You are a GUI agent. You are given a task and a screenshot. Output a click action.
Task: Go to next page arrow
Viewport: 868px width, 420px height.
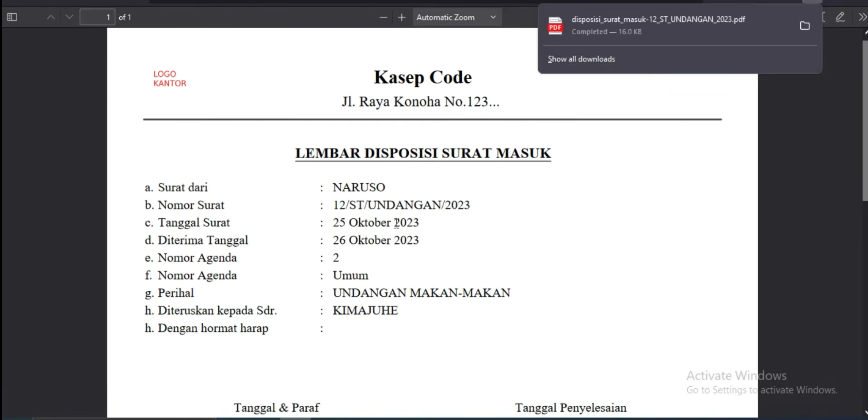click(x=69, y=17)
